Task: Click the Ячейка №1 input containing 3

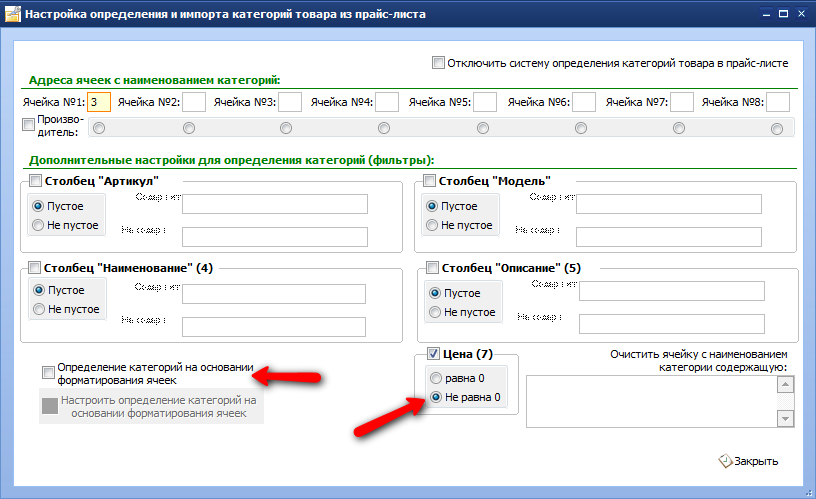Action: pyautogui.click(x=99, y=102)
